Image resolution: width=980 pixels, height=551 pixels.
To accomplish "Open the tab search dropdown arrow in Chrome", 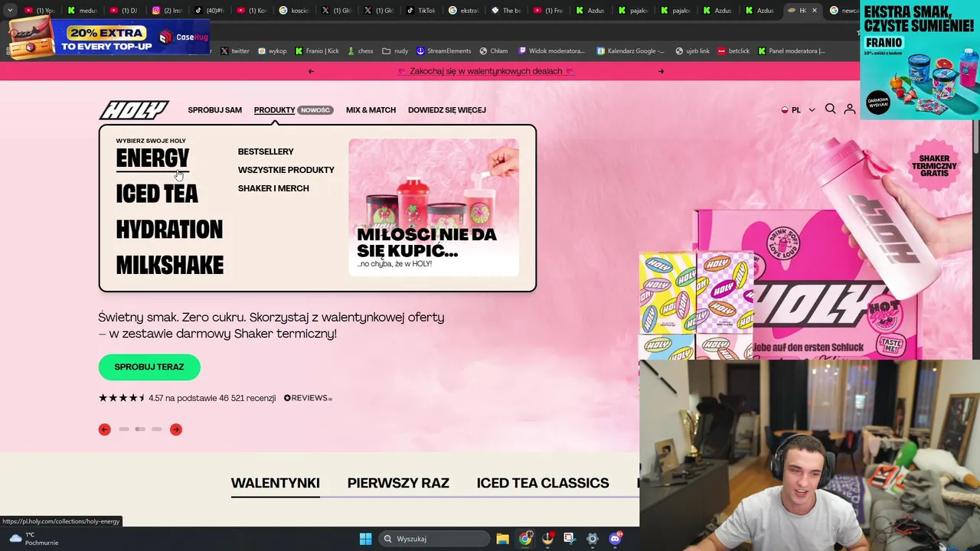I will 10,11.
